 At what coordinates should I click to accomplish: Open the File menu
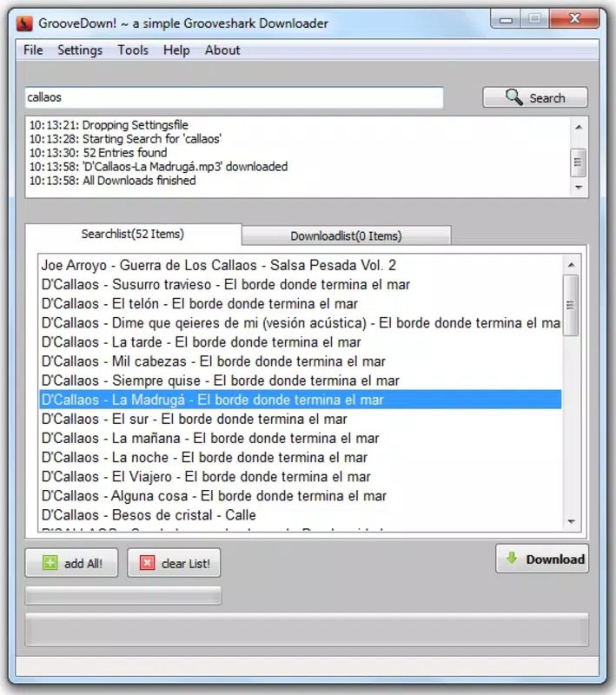(33, 50)
